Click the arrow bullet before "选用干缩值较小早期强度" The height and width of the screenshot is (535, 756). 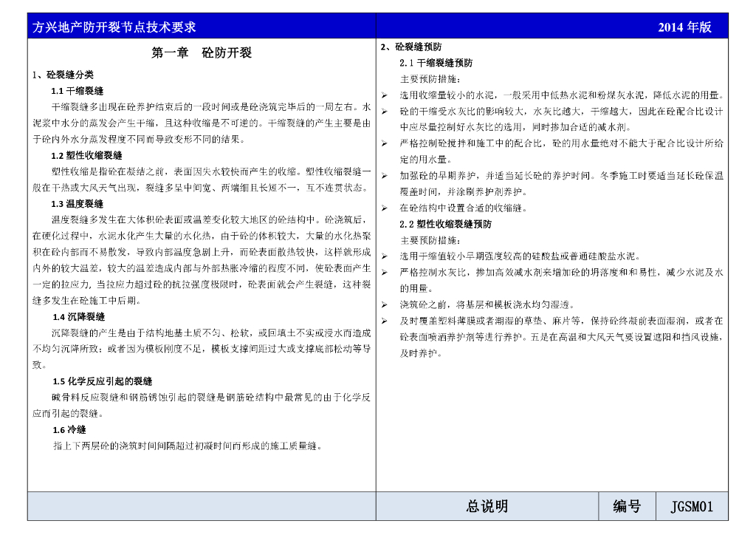coord(385,256)
